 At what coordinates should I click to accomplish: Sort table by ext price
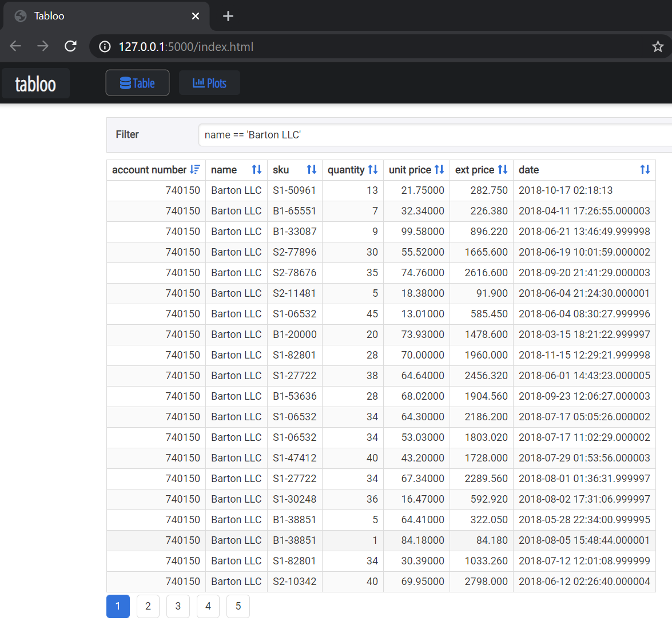coord(503,170)
